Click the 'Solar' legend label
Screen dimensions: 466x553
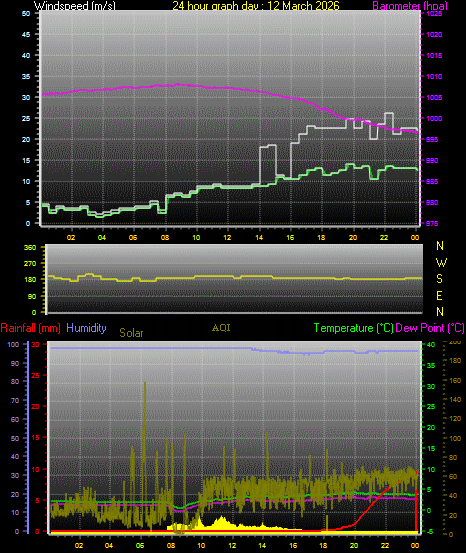pos(131,333)
